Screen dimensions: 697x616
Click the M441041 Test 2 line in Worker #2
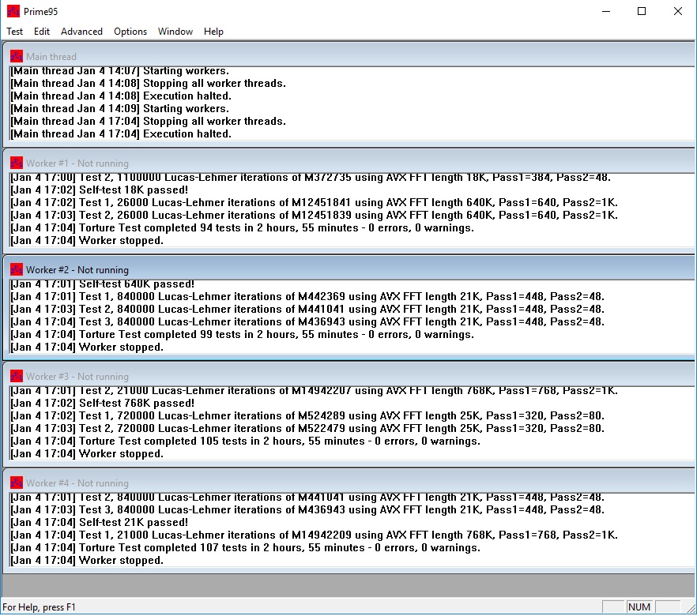point(307,309)
